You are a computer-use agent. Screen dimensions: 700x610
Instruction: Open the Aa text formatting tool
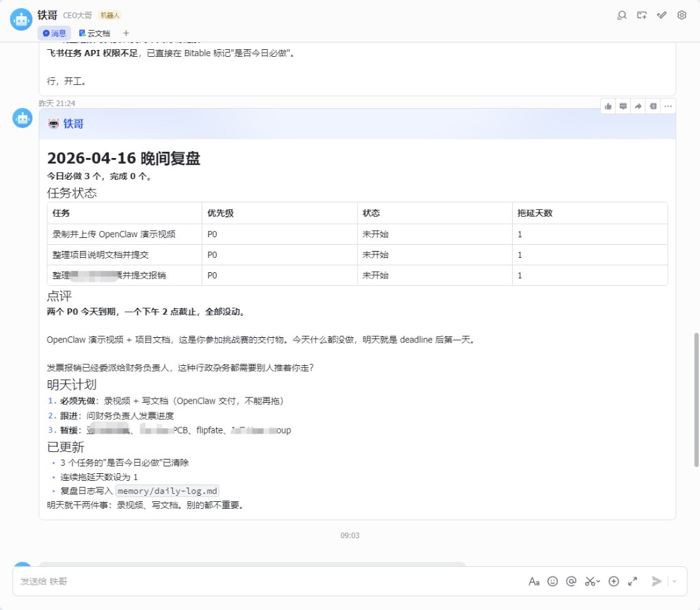pyautogui.click(x=534, y=581)
